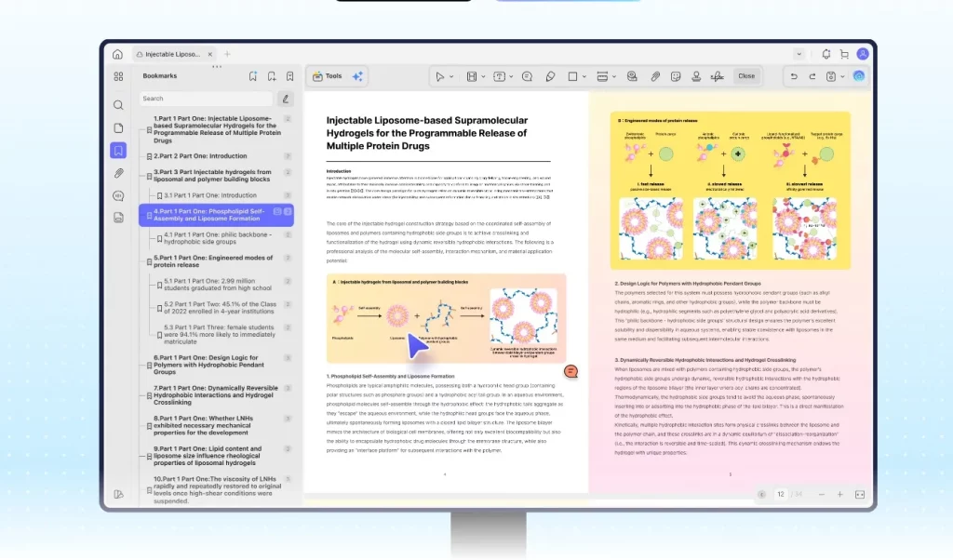Switch to the Injectable Liposo... document tab
Image resolution: width=953 pixels, height=560 pixels.
point(172,54)
